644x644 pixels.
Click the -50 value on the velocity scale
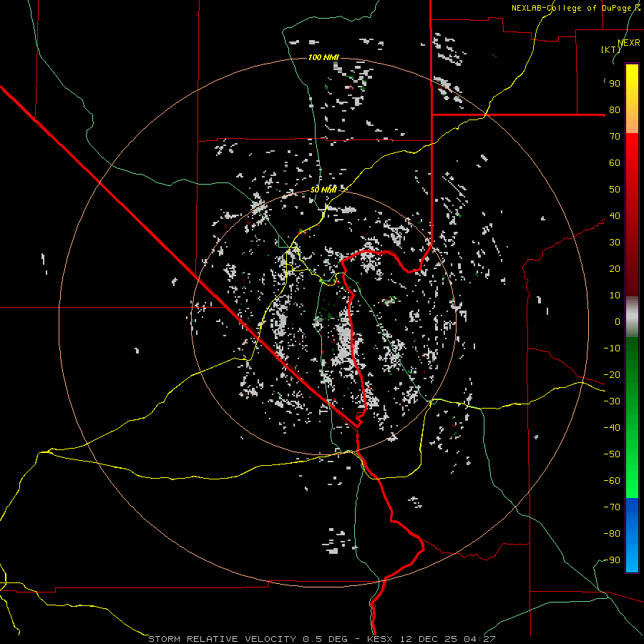tap(612, 454)
